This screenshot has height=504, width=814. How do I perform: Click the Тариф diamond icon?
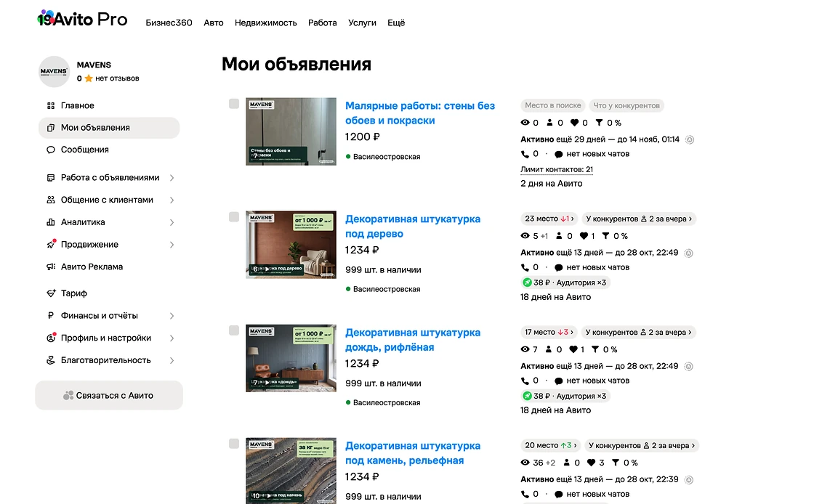coord(51,293)
